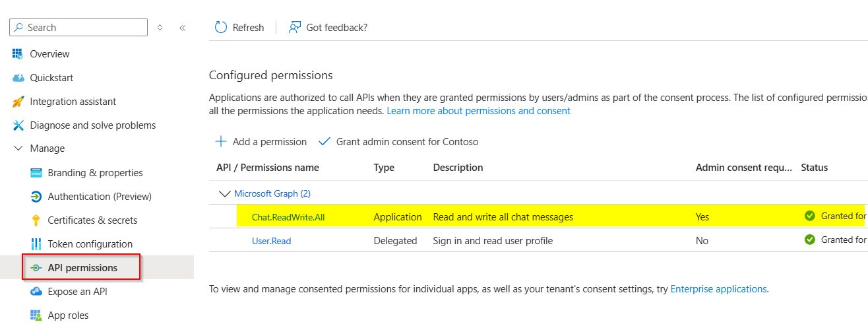Viewport: 868px width, 326px height.
Task: Click the Token configuration icon
Action: click(36, 244)
